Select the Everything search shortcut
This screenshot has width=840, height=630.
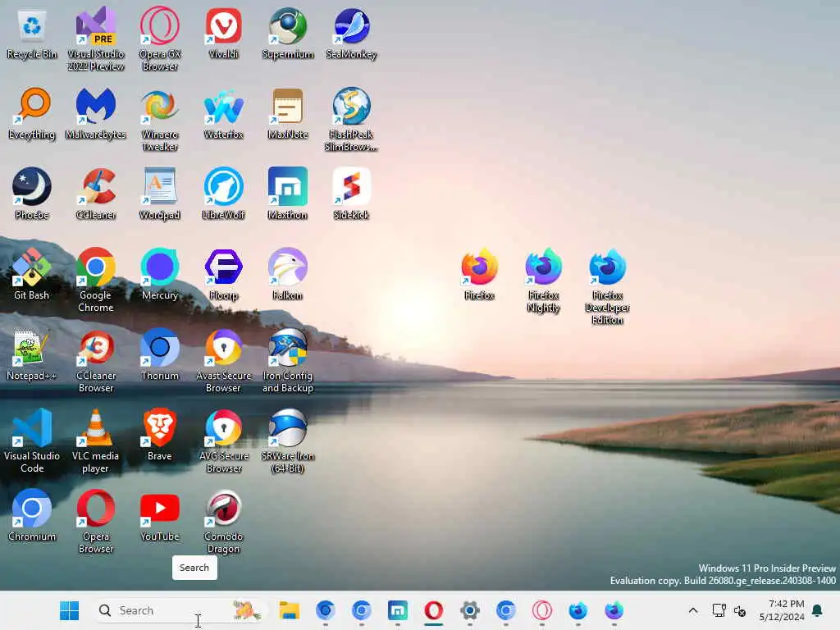click(x=32, y=113)
